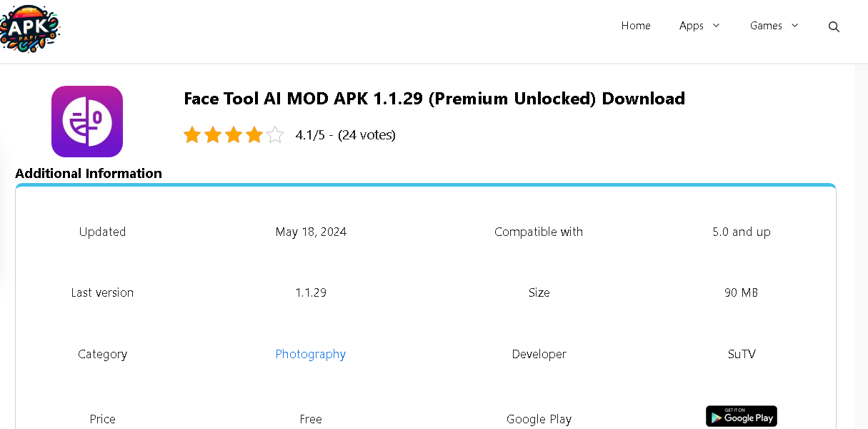Click the second rating star
Screen dimensions: 868x429
pyautogui.click(x=213, y=134)
